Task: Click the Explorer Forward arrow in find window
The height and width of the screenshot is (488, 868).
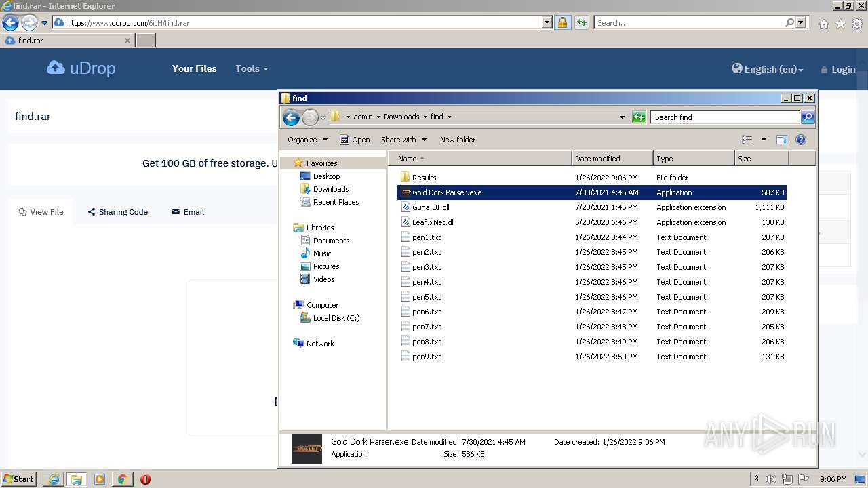Action: tap(310, 118)
